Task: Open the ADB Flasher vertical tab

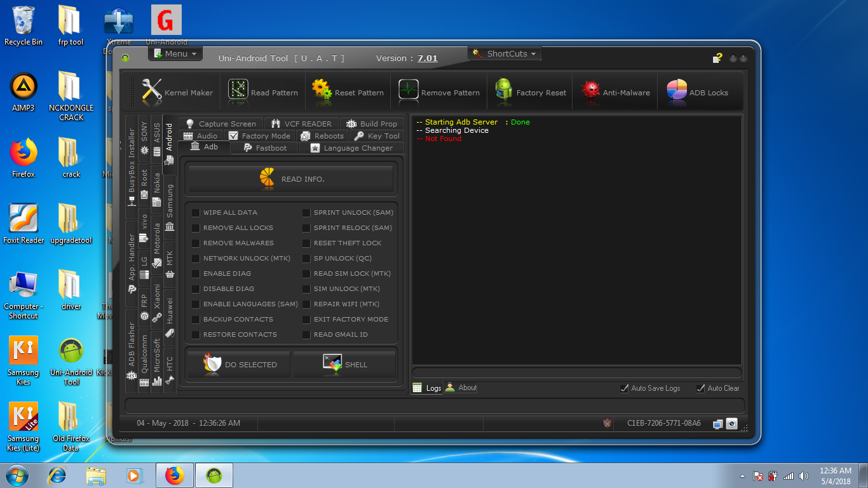Action: pos(132,351)
